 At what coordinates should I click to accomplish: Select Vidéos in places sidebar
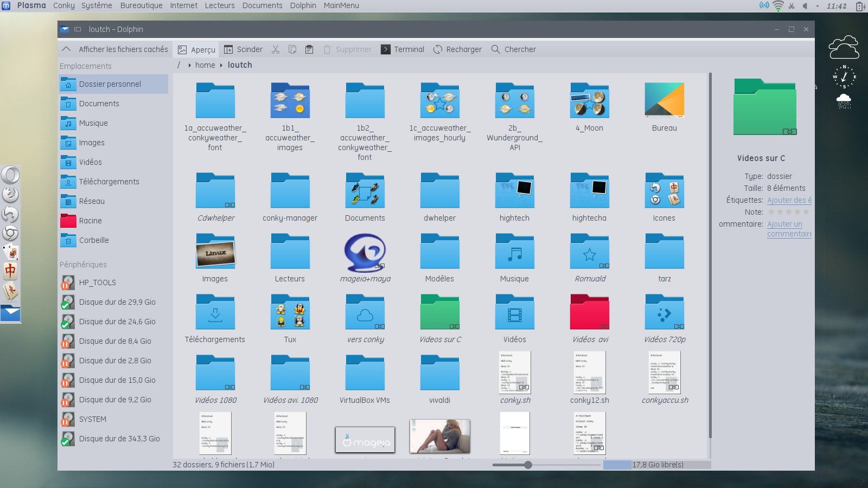pos(113,162)
